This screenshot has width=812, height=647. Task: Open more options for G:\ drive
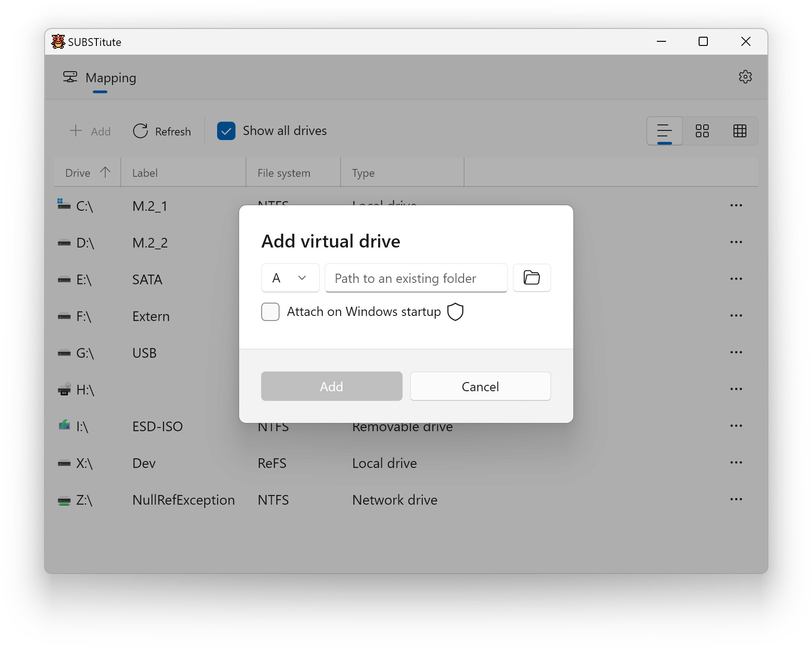736,352
